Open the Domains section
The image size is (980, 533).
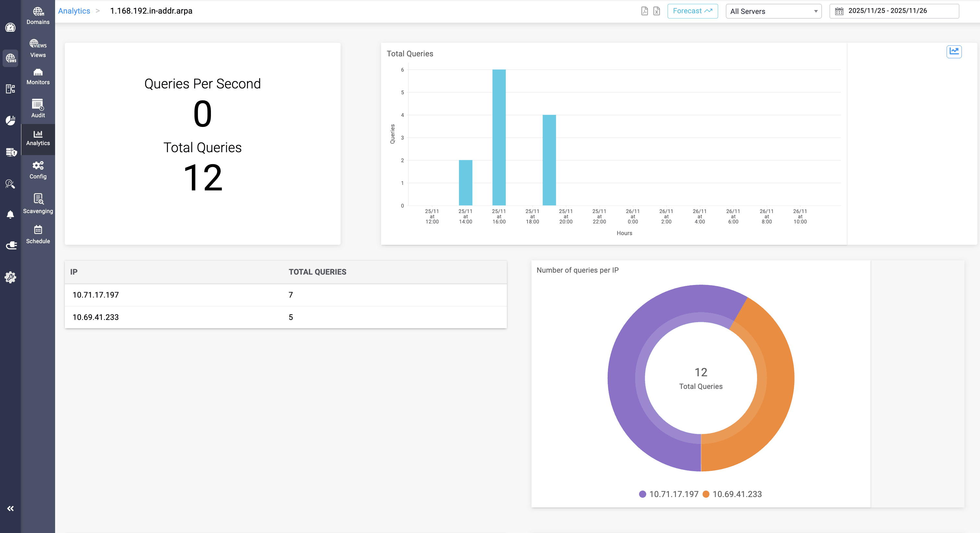[x=38, y=16]
